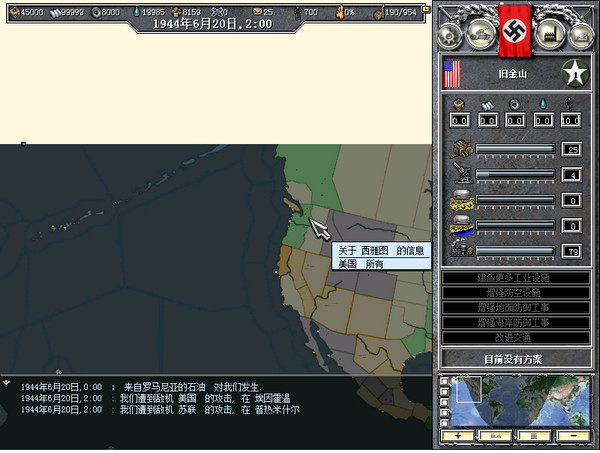This screenshot has height=453, width=600.
Task: Click the anti-air level progress bar
Action: click(515, 175)
